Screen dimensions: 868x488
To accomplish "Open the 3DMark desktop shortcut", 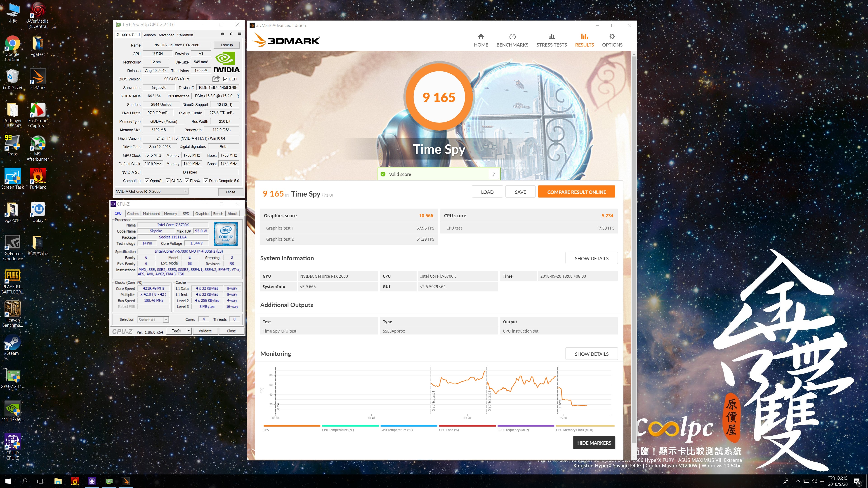I will [x=38, y=80].
